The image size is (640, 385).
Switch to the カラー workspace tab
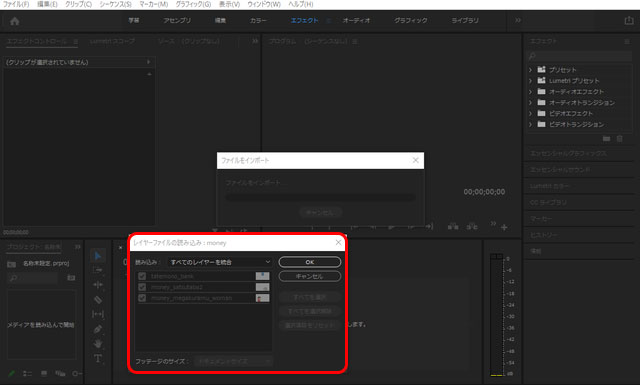(x=258, y=20)
